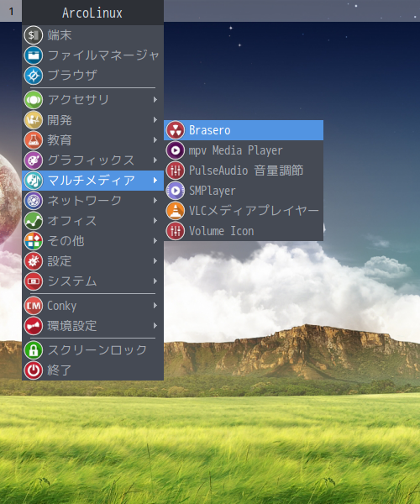Switch to workspace 1 in the panel
The image size is (420, 504).
11,11
